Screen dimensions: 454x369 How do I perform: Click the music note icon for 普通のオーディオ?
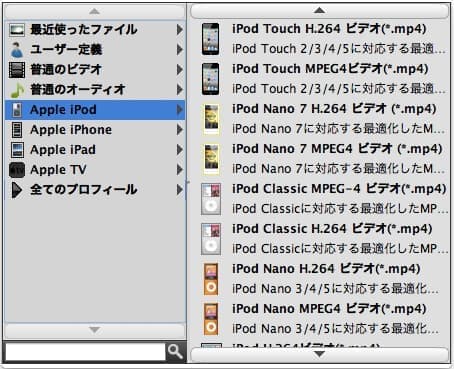pyautogui.click(x=17, y=90)
